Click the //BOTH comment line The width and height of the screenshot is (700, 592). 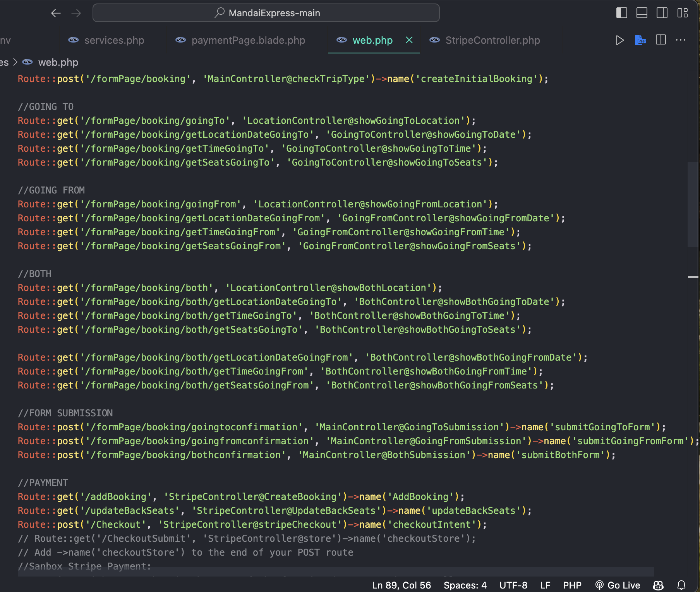[34, 274]
